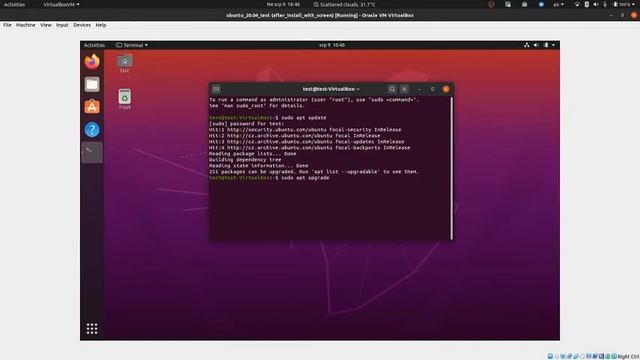Open the guest system menu arrow
The image size is (640, 360).
(x=553, y=45)
